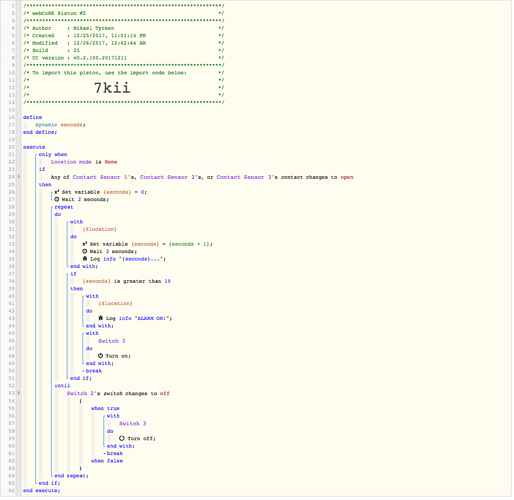Click the Log icon for ALARM ON message
This screenshot has width=514, height=500.
click(x=101, y=318)
